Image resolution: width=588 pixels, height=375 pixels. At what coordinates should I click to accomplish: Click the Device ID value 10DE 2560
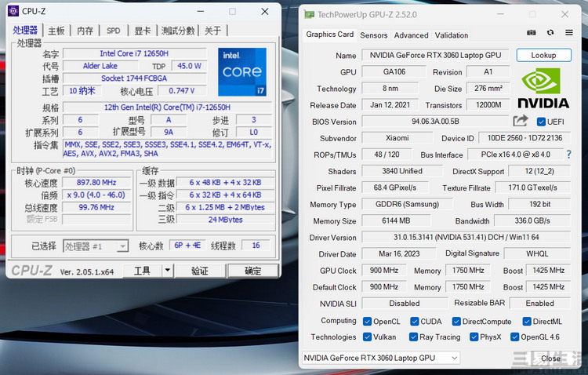coord(524,138)
